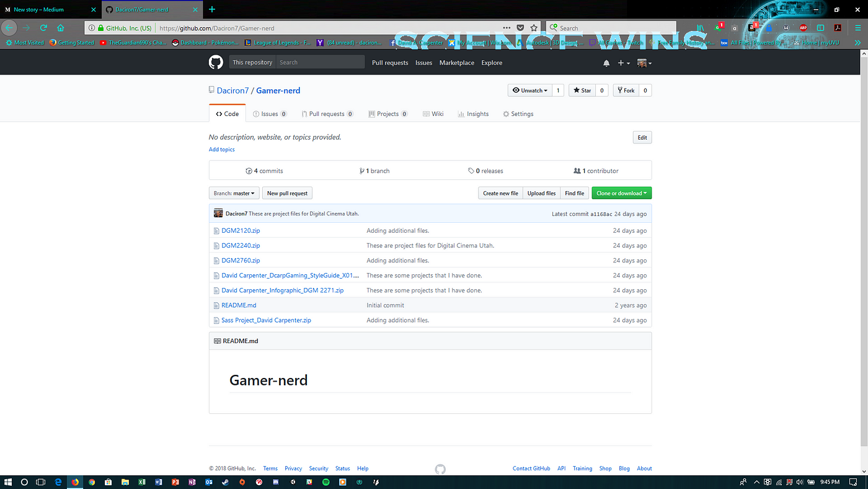
Task: Open the plus create-new dropdown in header
Action: coord(624,63)
